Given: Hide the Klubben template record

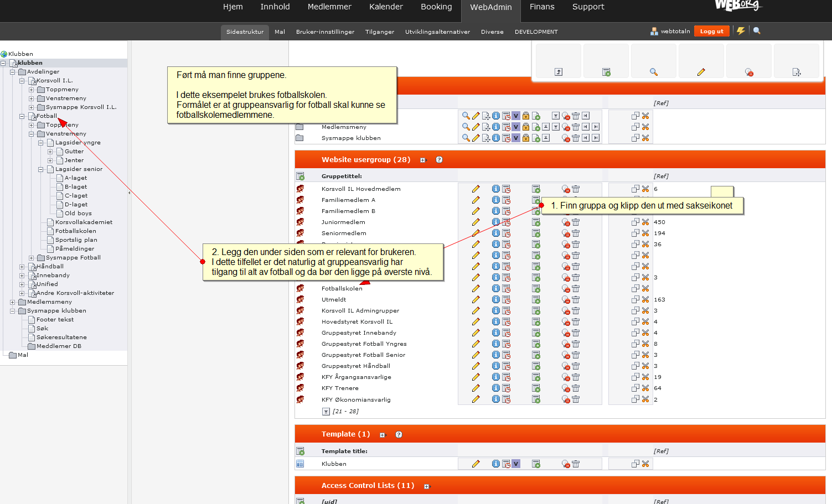Looking at the screenshot, I should coord(566,464).
